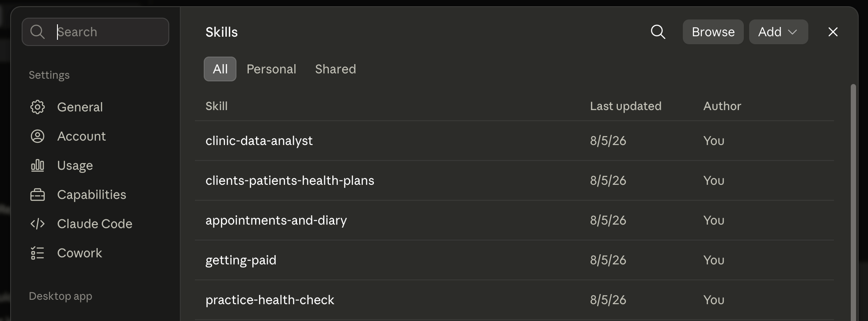868x321 pixels.
Task: Open the Account profile icon
Action: (38, 136)
